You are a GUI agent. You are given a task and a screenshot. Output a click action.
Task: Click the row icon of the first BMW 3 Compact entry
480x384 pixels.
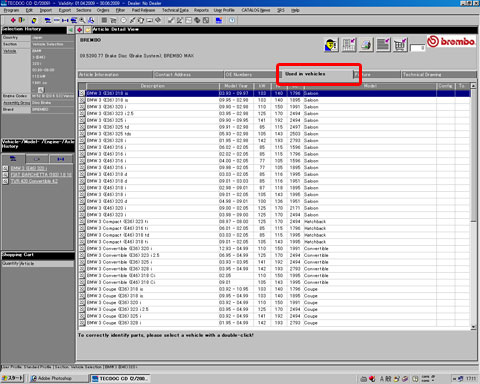coord(82,222)
